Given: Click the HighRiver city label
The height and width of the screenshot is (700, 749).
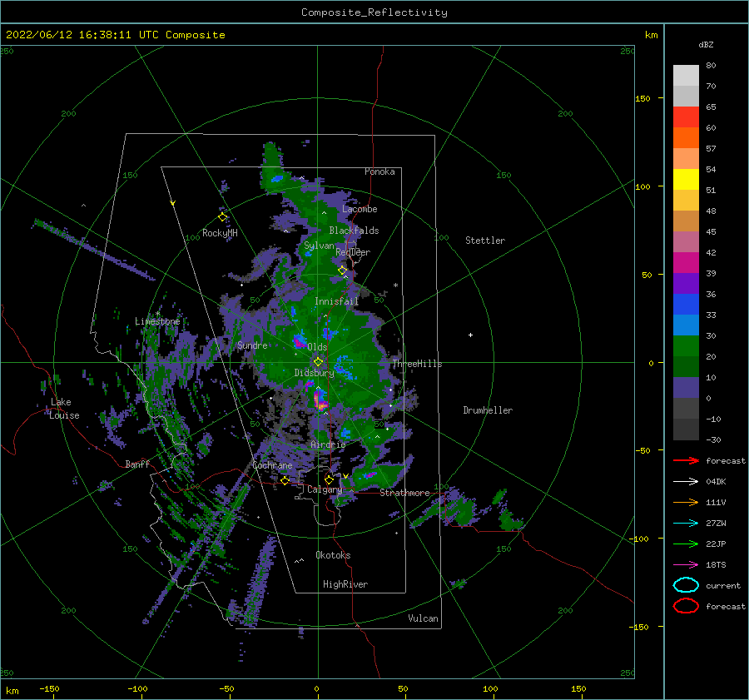Looking at the screenshot, I should pos(345,584).
